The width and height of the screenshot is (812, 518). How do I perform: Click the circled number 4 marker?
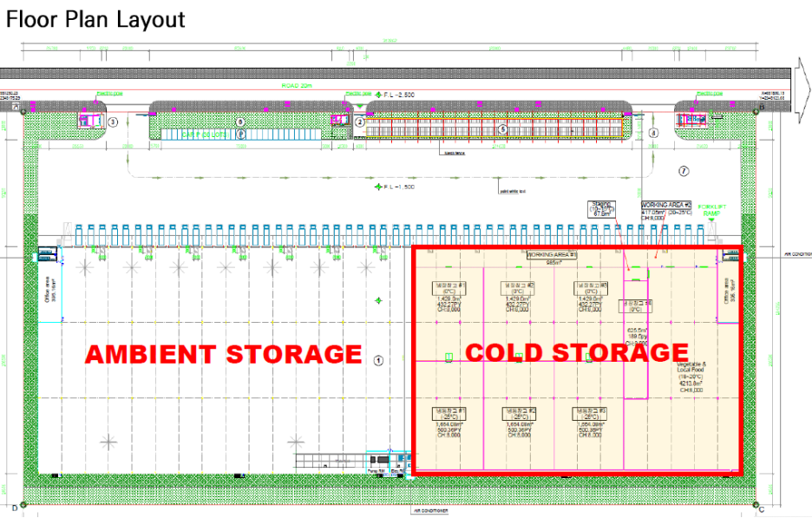[x=653, y=133]
